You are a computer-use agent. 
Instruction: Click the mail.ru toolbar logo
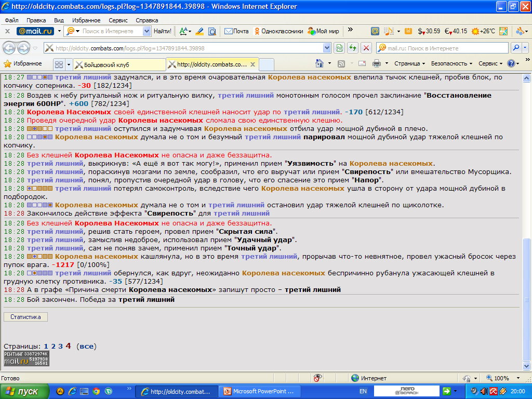tap(35, 31)
